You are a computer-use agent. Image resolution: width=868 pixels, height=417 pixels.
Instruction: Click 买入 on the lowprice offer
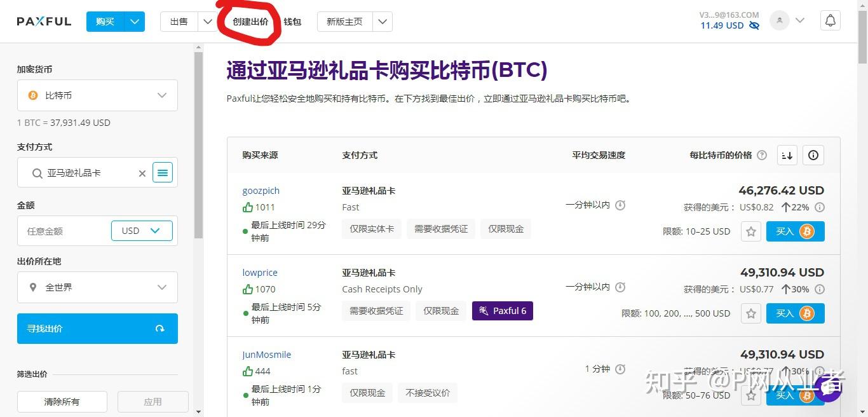(795, 313)
